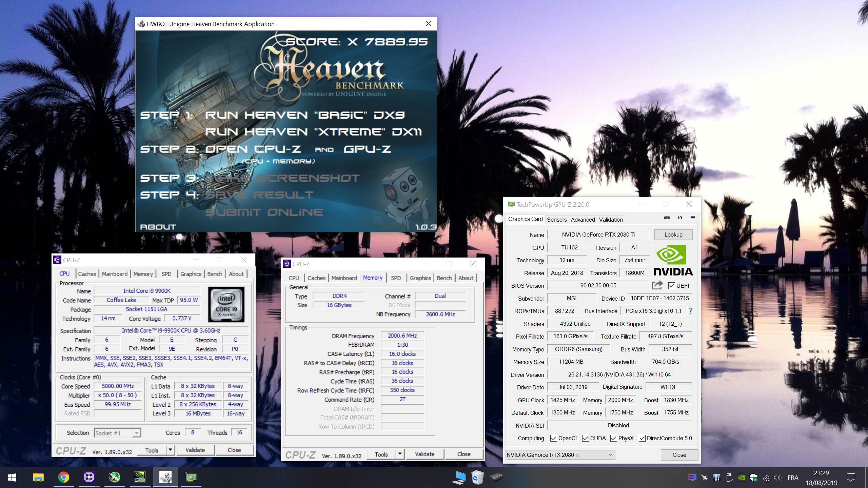Click the Wi-Fi network tray icon
Viewport: 868px width, 488px height.
(766, 478)
